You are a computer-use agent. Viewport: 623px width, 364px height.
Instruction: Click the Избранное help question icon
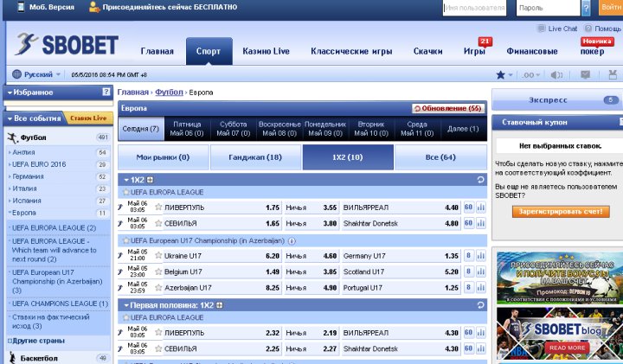[106, 93]
